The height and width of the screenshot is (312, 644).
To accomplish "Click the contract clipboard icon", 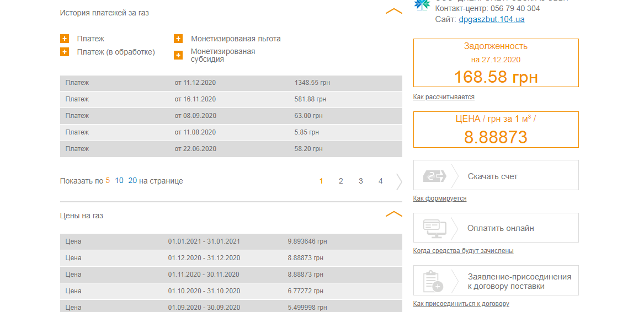I will point(433,281).
